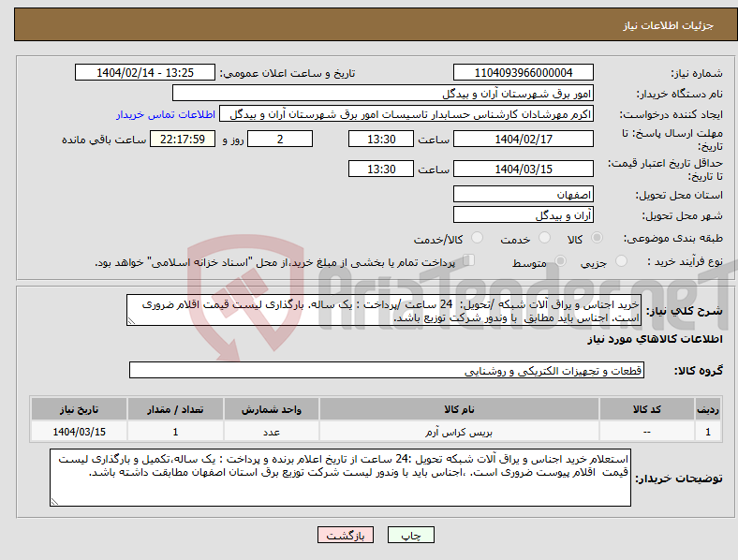Click the general need description text area
The width and height of the screenshot is (738, 560).
(384, 311)
